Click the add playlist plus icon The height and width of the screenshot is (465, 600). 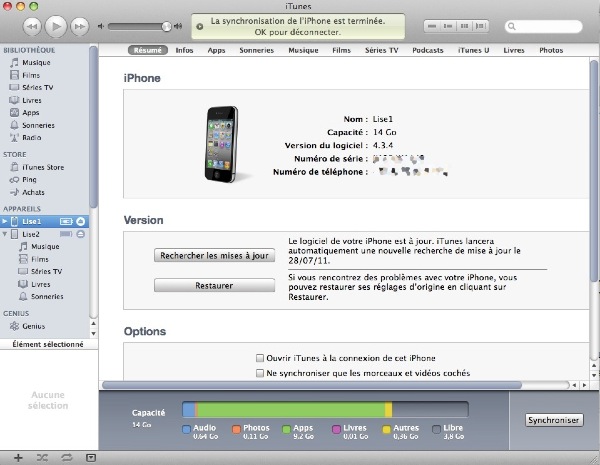tap(17, 457)
